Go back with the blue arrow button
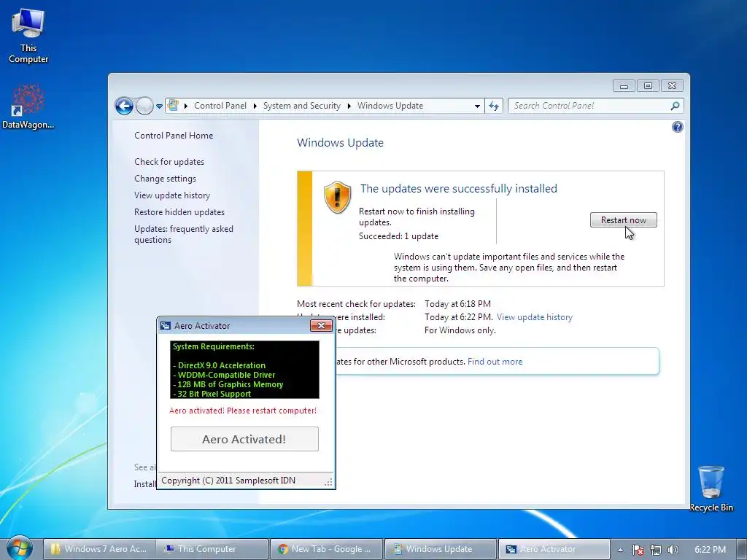747x560 pixels. tap(124, 106)
